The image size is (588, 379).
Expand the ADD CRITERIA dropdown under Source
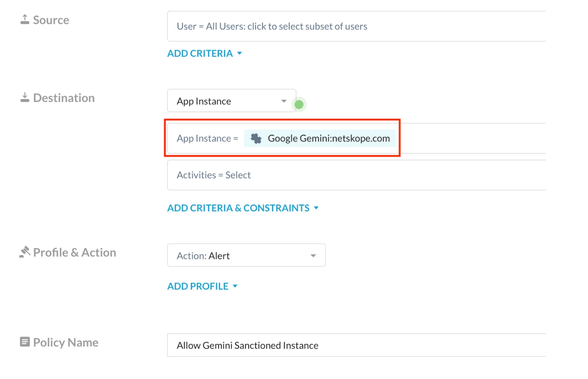click(x=205, y=54)
